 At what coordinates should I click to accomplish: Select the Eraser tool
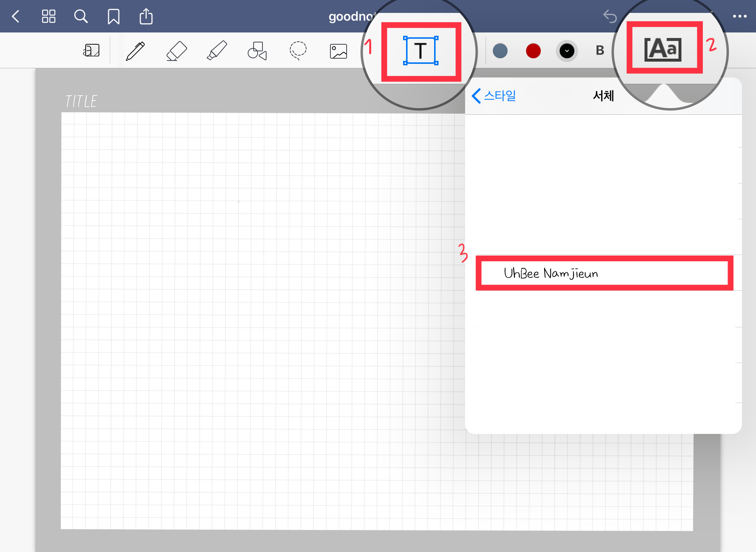pyautogui.click(x=176, y=51)
